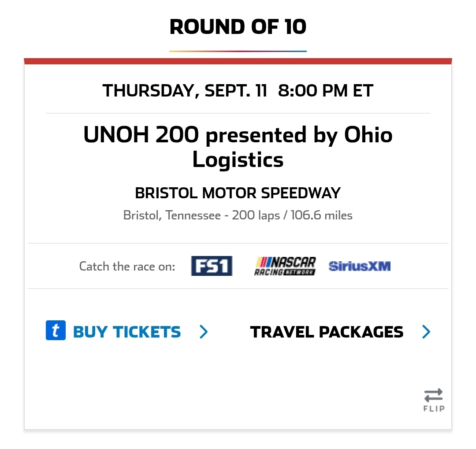Image resolution: width=476 pixels, height=449 pixels.
Task: Expand the chevron beside Travel Packages
Action: [426, 331]
